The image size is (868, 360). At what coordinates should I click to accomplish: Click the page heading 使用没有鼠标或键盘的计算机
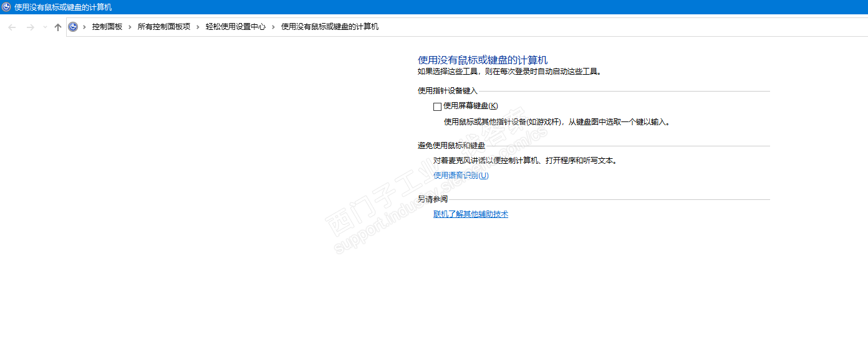[x=483, y=60]
